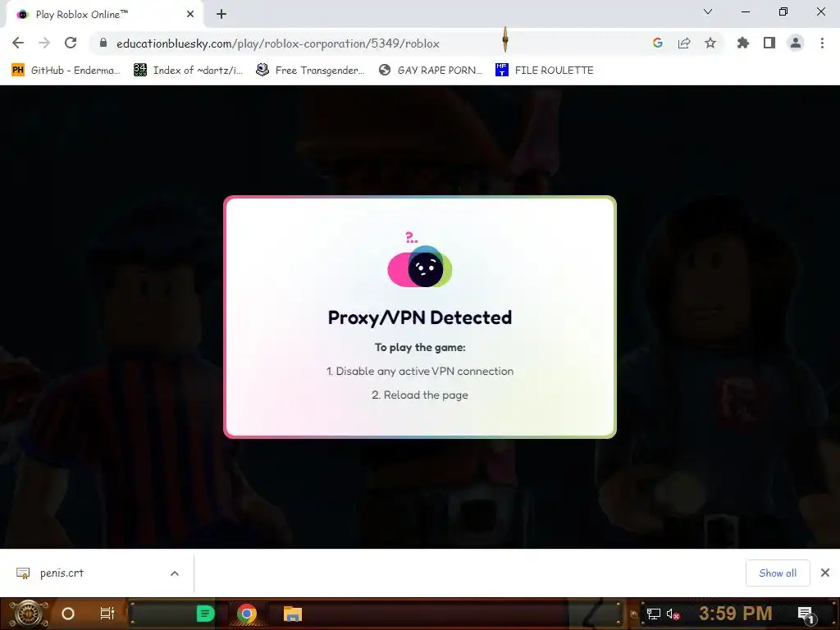Image resolution: width=840 pixels, height=630 pixels.
Task: View site security lock info
Action: click(x=103, y=43)
